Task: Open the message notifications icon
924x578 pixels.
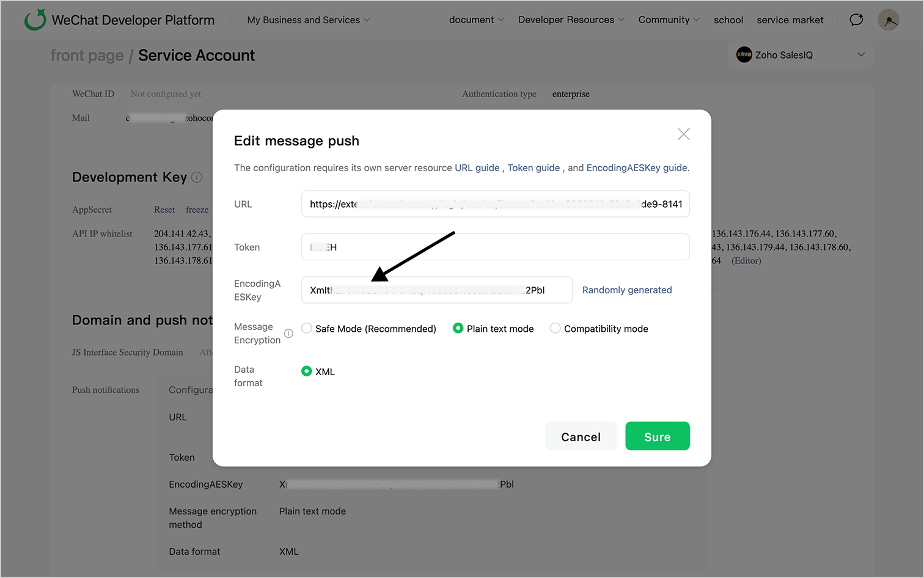Action: (856, 20)
